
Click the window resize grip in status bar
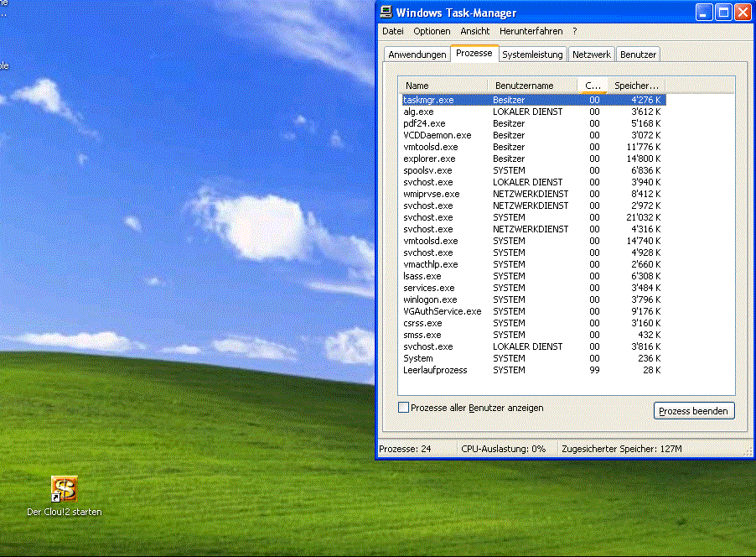click(x=748, y=451)
